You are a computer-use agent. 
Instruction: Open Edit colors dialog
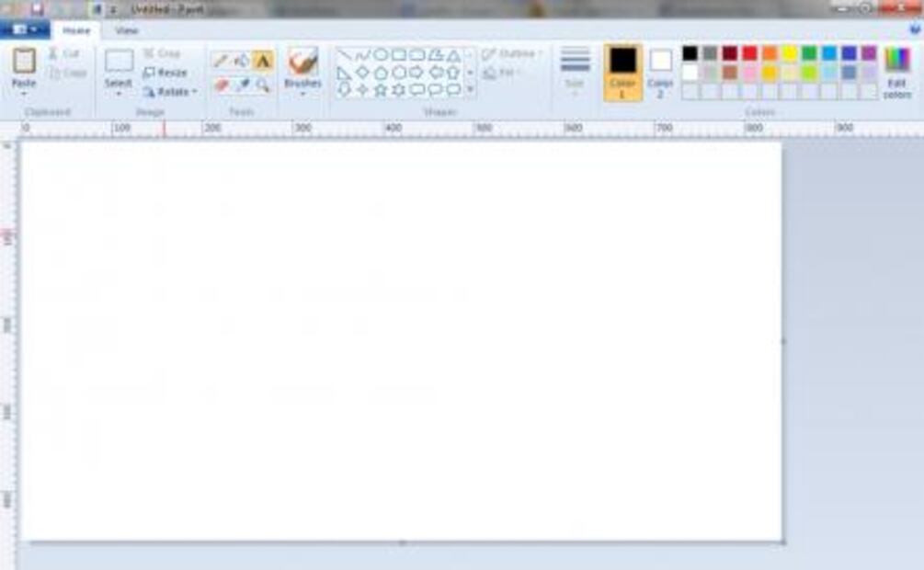(897, 74)
